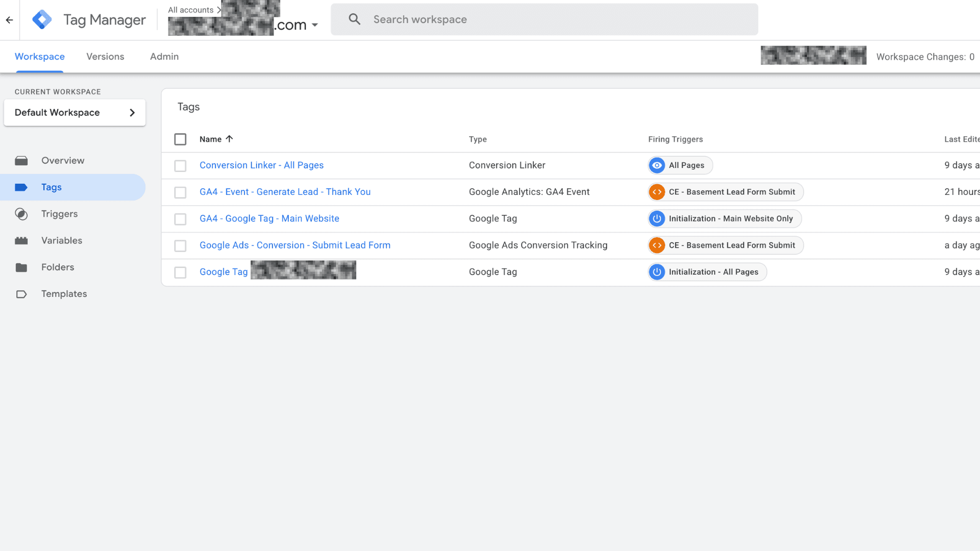Toggle the select-all tags checkbox
Screen dimensions: 980x551
(x=180, y=139)
